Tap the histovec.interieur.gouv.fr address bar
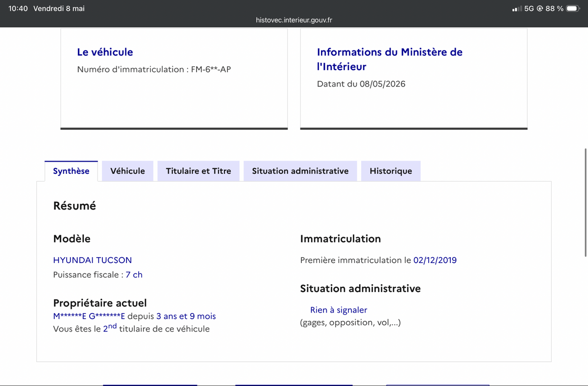 pos(294,20)
